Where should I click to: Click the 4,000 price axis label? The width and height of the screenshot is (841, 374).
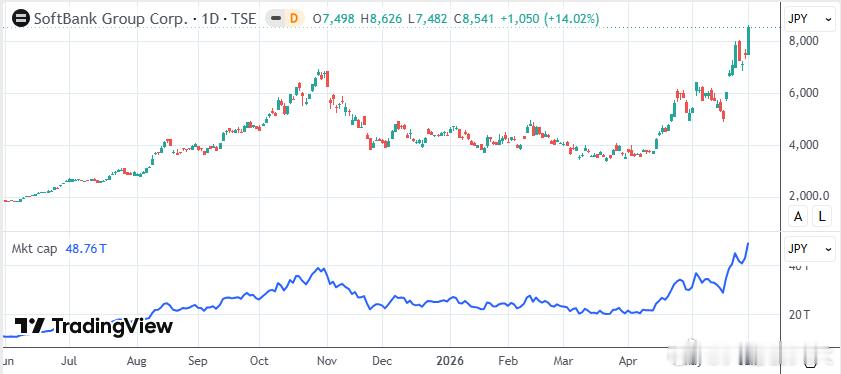click(x=803, y=145)
